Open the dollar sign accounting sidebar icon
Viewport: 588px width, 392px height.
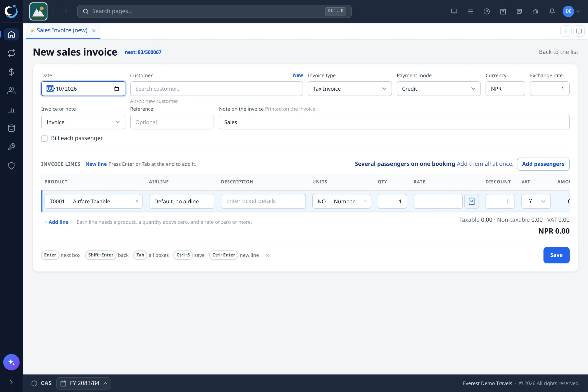tap(11, 72)
